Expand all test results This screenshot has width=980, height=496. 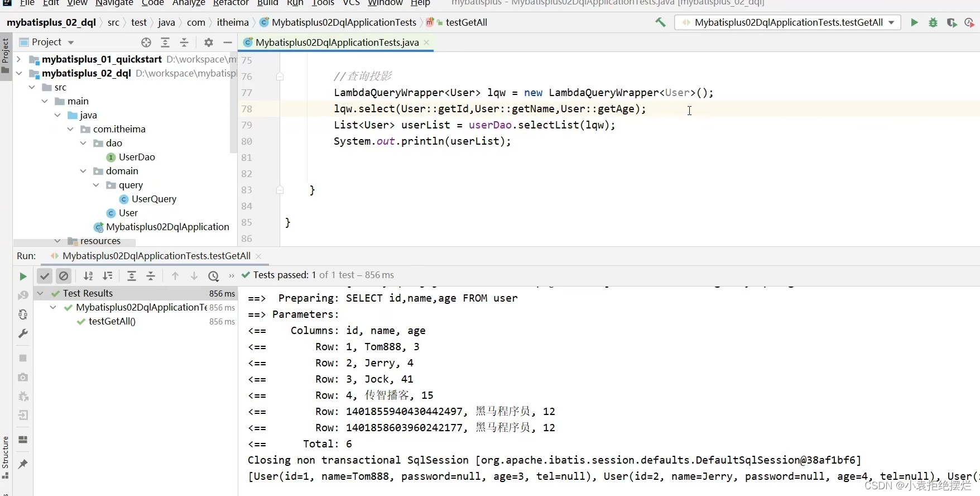tap(132, 275)
